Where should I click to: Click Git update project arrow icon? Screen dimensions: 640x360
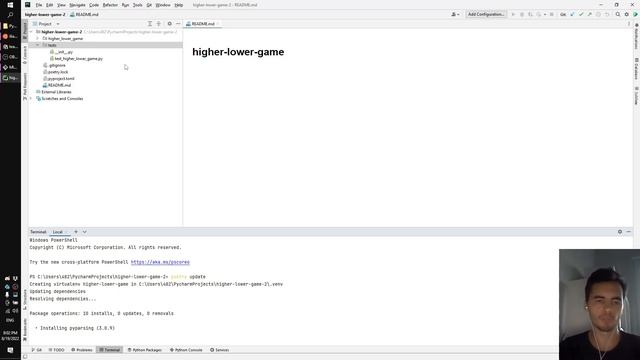pyautogui.click(x=572, y=14)
